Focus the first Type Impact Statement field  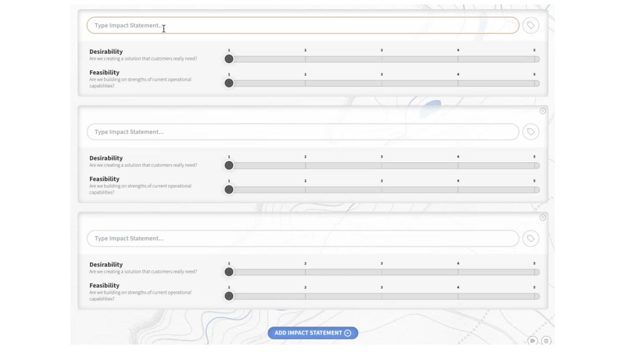[302, 25]
